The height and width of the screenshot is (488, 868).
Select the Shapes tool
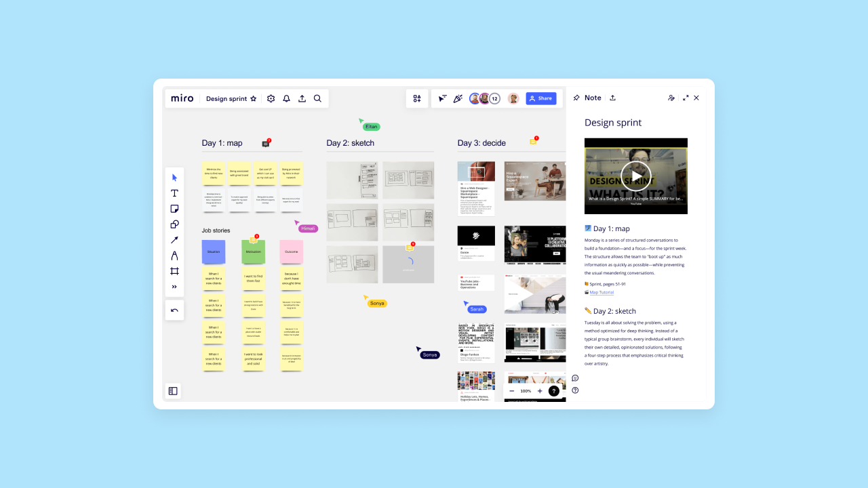[174, 224]
